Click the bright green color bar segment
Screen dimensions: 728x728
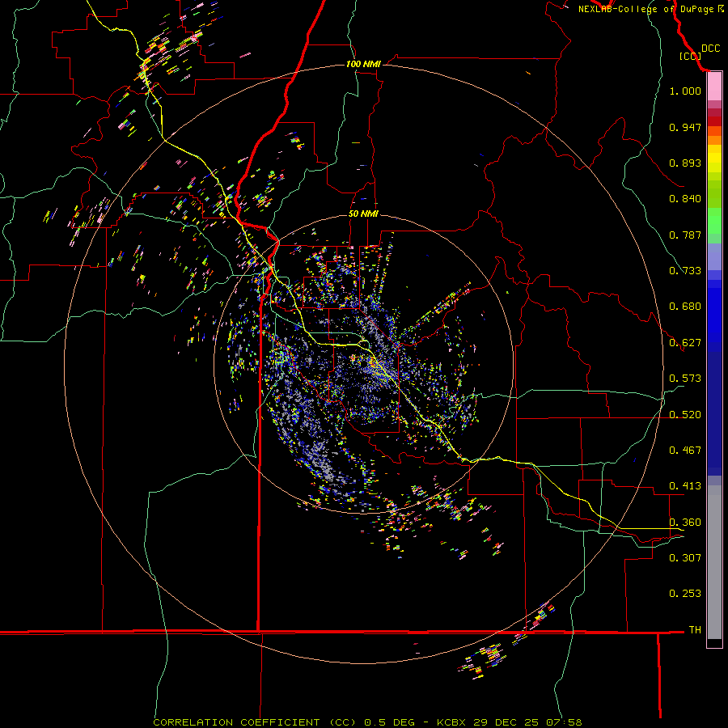click(x=714, y=221)
